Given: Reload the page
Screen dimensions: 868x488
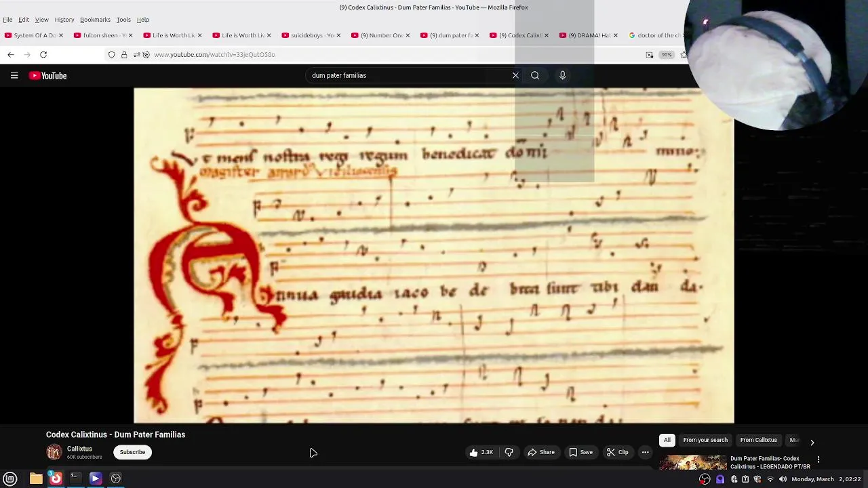Looking at the screenshot, I should pyautogui.click(x=43, y=54).
